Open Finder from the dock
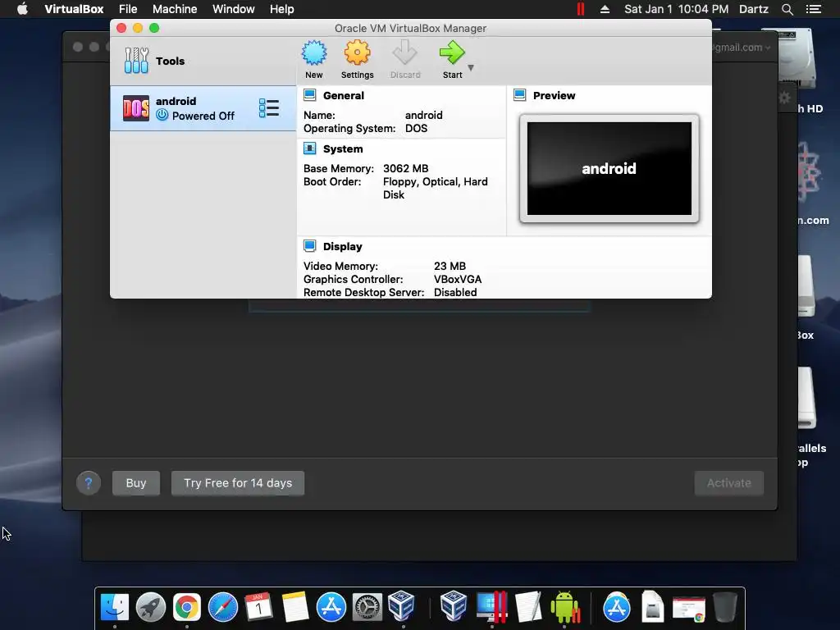This screenshot has height=630, width=840. click(115, 607)
